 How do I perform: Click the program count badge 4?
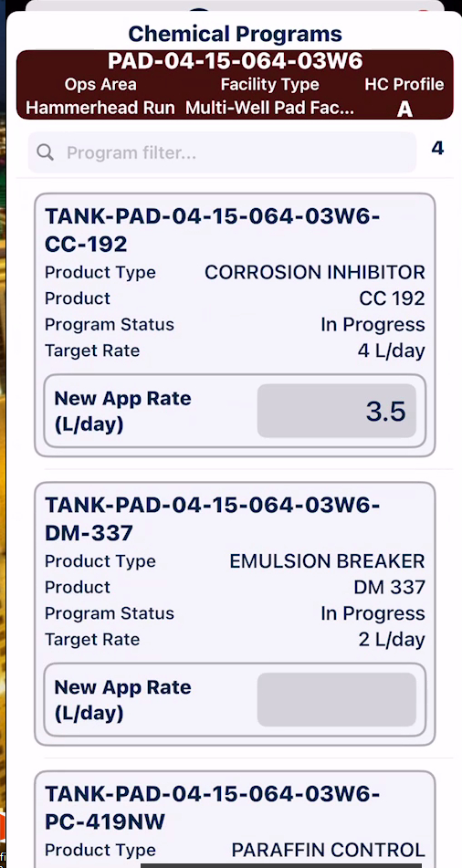pyautogui.click(x=437, y=149)
